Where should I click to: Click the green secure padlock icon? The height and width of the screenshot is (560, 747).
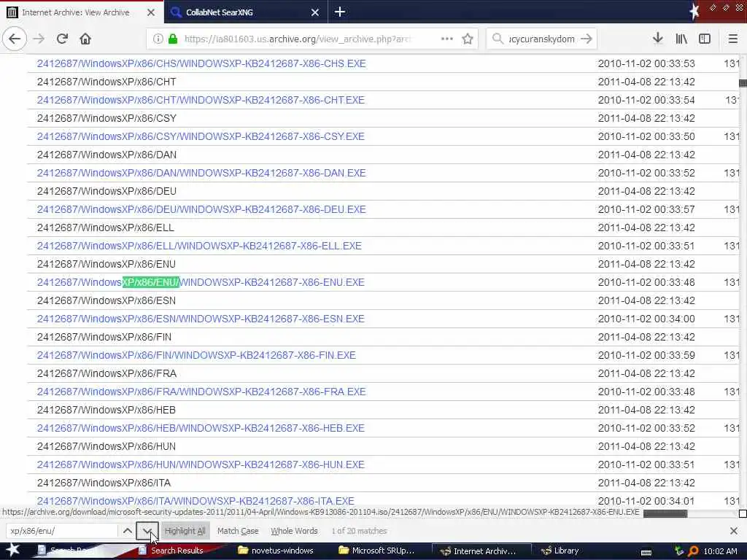point(173,39)
